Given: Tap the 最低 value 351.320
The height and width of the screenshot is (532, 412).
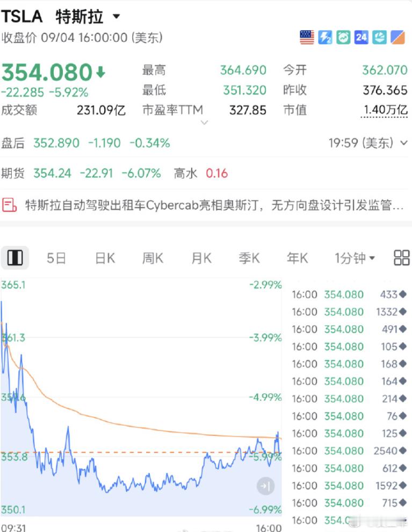Looking at the screenshot, I should tap(244, 90).
